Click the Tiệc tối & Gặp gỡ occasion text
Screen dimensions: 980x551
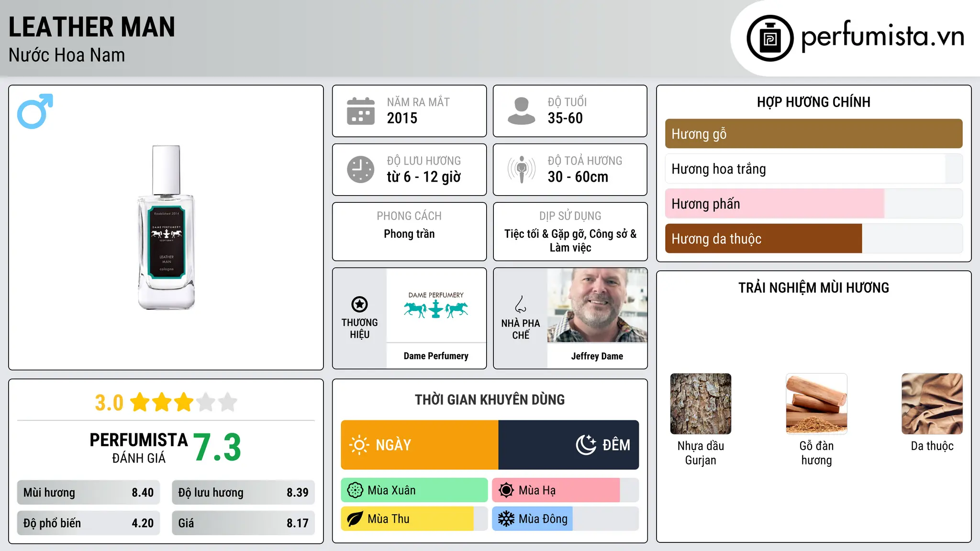click(x=570, y=241)
